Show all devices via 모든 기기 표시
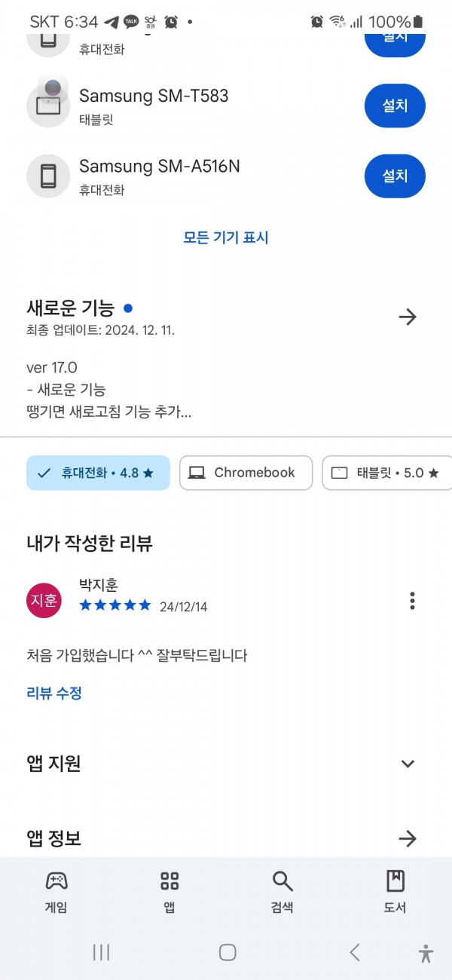The height and width of the screenshot is (980, 452). point(226,237)
